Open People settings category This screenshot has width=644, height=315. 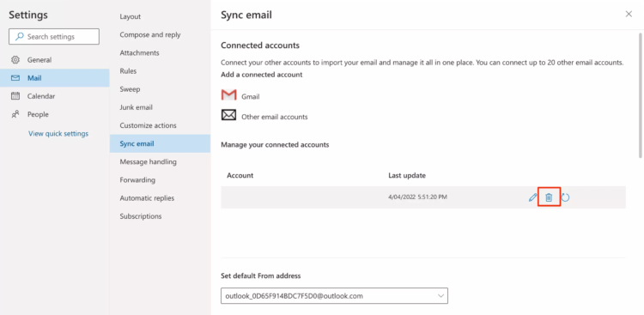coord(55,114)
